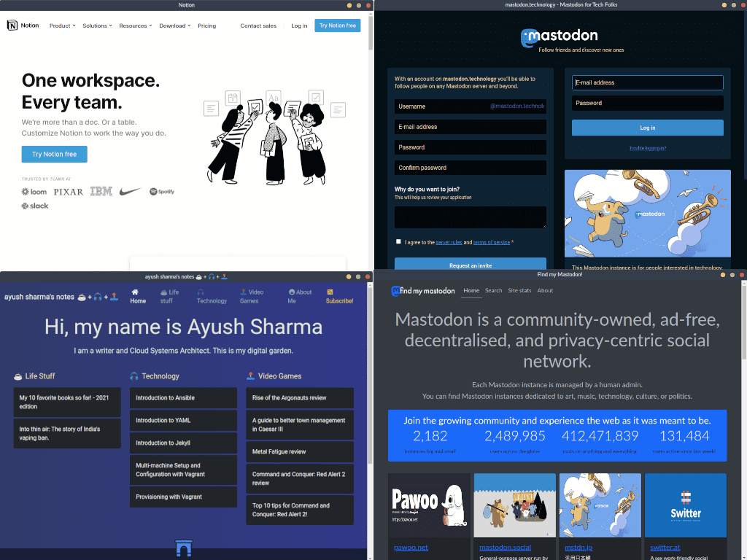
Task: Click the About Me smiley icon
Action: point(292,292)
